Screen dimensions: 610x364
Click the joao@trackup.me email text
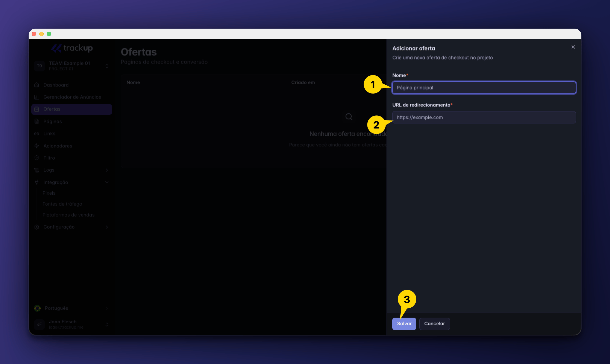pos(66,327)
